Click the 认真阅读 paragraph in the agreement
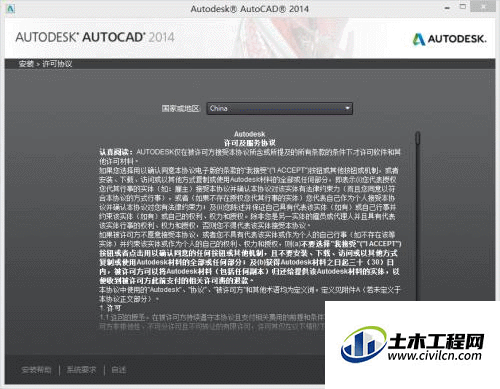 pyautogui.click(x=250, y=157)
